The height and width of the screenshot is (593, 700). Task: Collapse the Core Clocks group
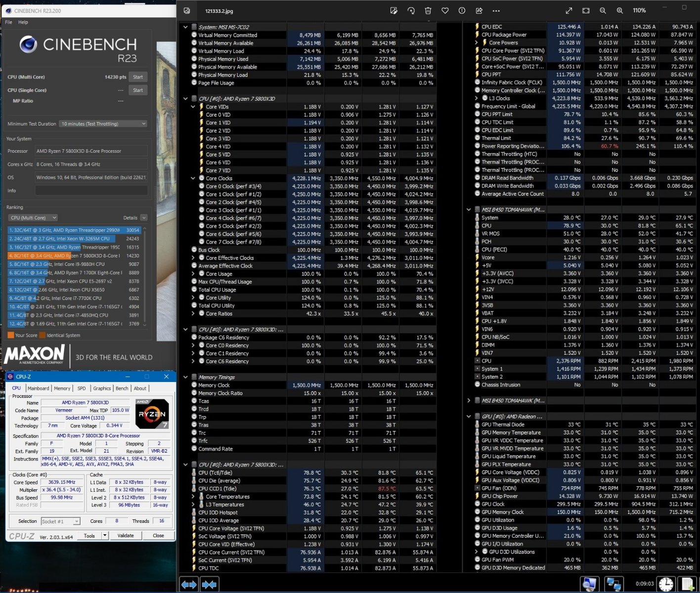(x=193, y=178)
